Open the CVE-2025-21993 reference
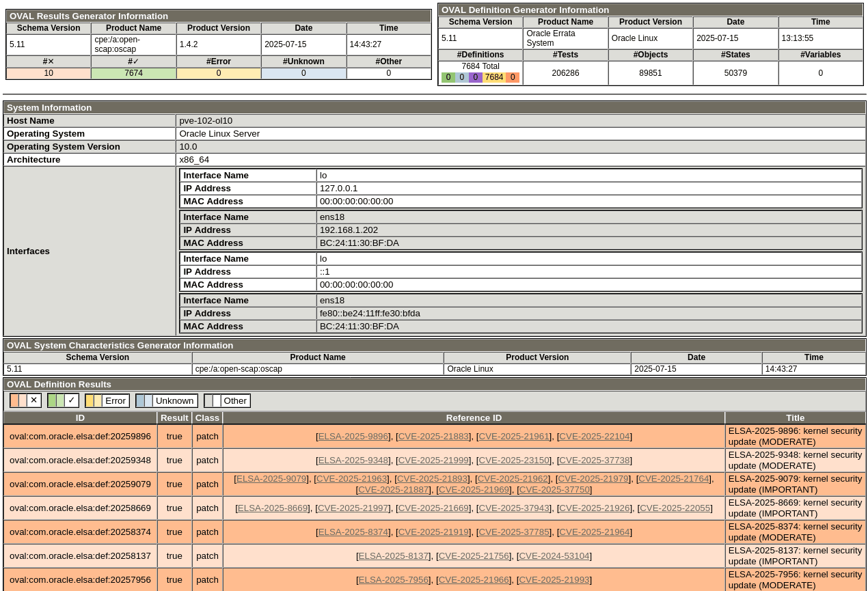The width and height of the screenshot is (868, 591). (x=554, y=580)
